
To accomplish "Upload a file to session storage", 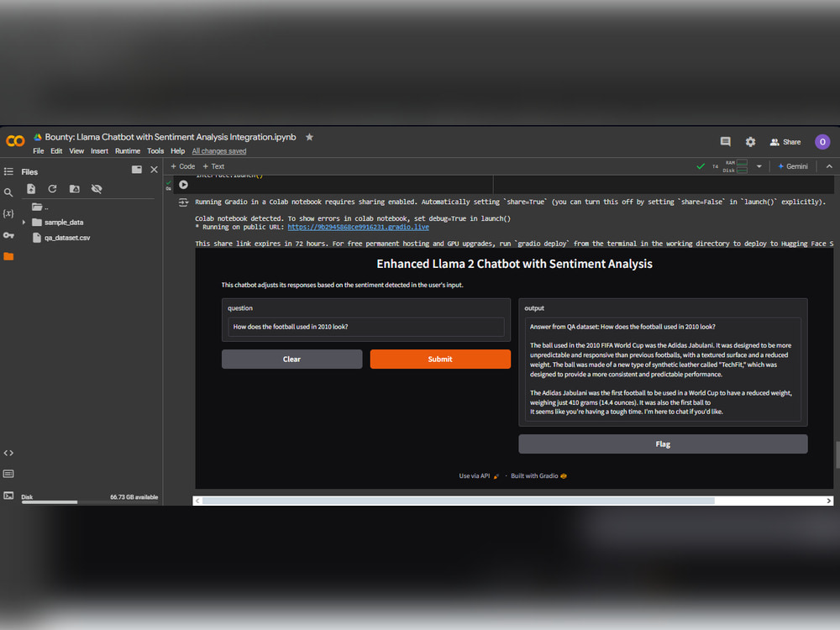I will tap(31, 188).
